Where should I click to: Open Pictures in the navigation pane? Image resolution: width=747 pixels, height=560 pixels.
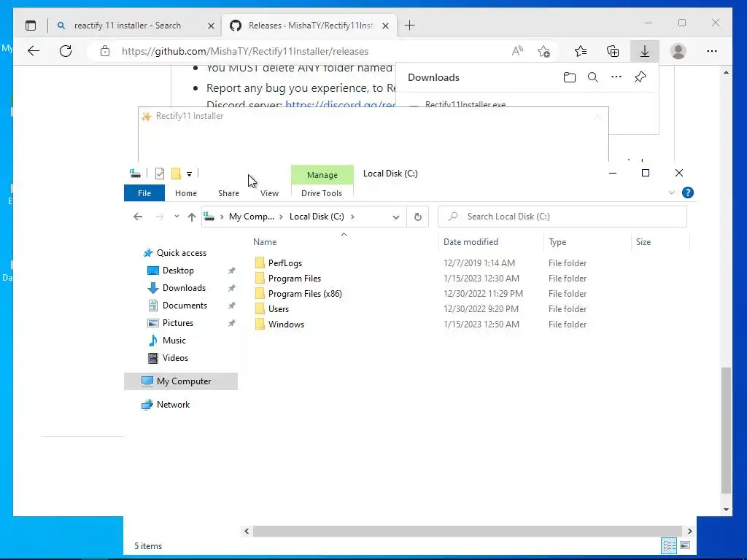click(x=178, y=323)
